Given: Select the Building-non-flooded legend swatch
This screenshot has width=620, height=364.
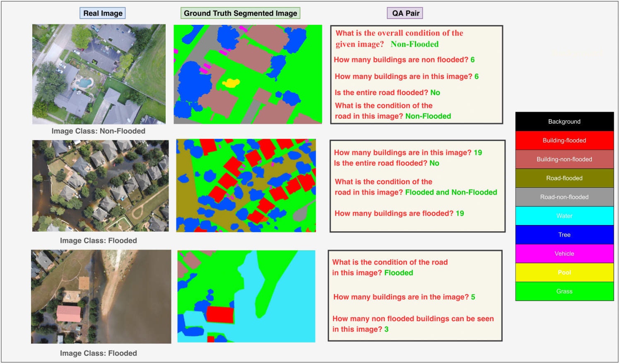Looking at the screenshot, I should [x=565, y=159].
